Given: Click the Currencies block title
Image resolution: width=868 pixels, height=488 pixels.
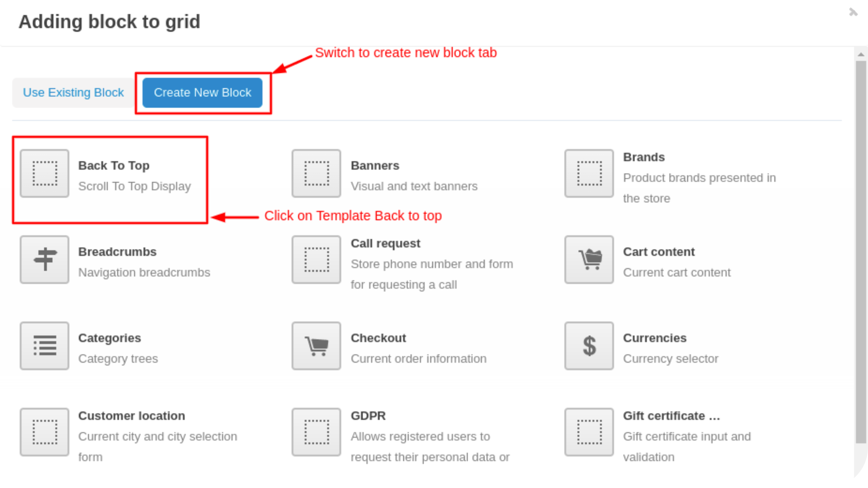Looking at the screenshot, I should 654,338.
